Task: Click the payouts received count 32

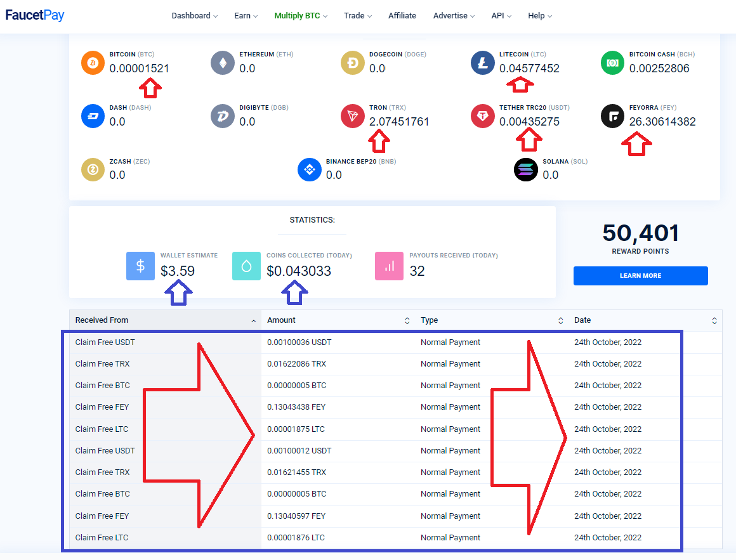Action: pyautogui.click(x=417, y=271)
